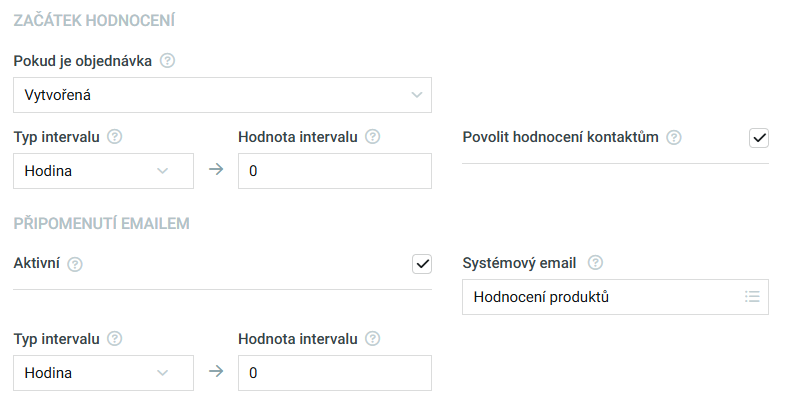790x405 pixels.
Task: Uncheck Povolit hodnocení kontaktům checkbox
Action: tap(759, 138)
